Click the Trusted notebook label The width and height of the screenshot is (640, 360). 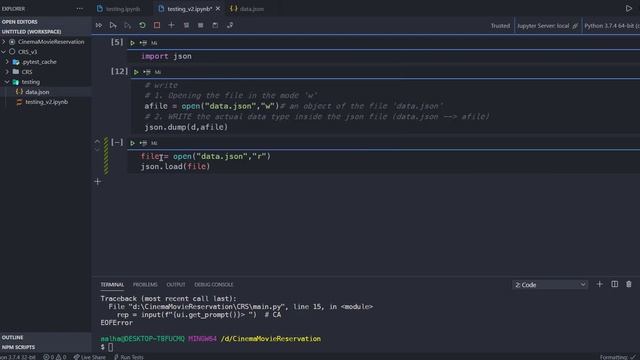point(500,26)
